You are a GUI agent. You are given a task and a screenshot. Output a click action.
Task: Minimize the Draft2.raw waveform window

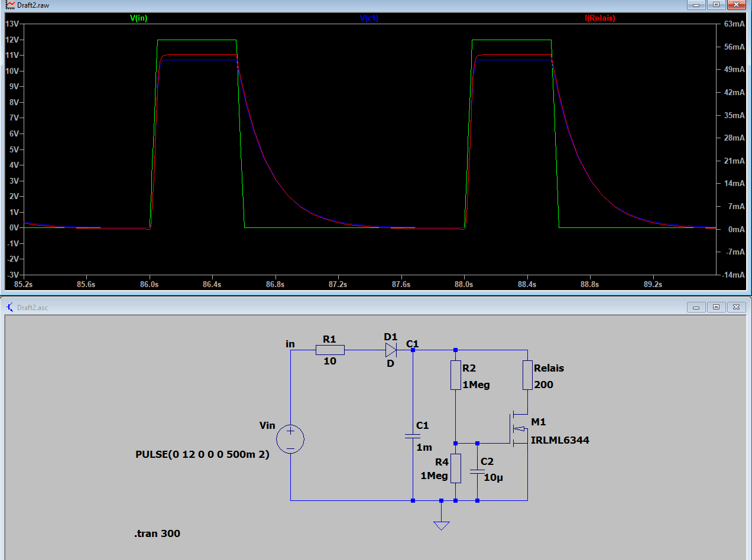697,4
